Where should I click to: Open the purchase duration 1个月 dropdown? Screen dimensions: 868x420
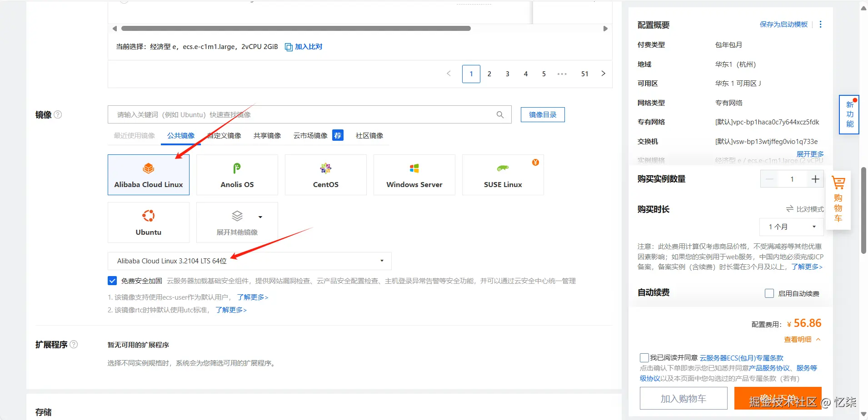coord(791,227)
